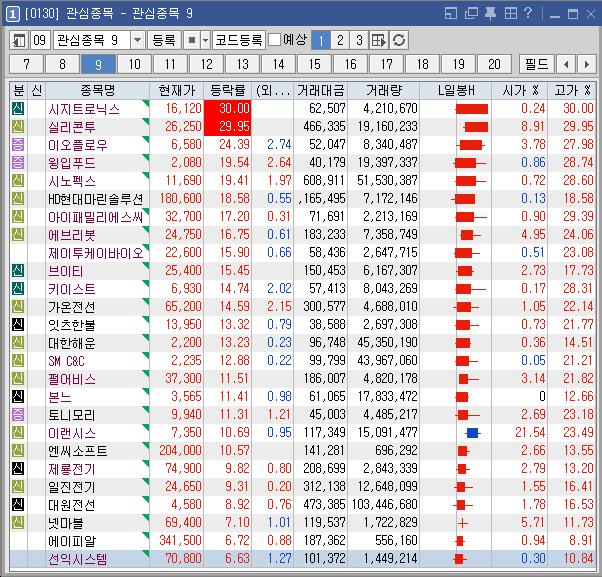Select HD현대마린솔루션 stock name
Image resolution: width=602 pixels, height=577 pixels.
[95, 199]
